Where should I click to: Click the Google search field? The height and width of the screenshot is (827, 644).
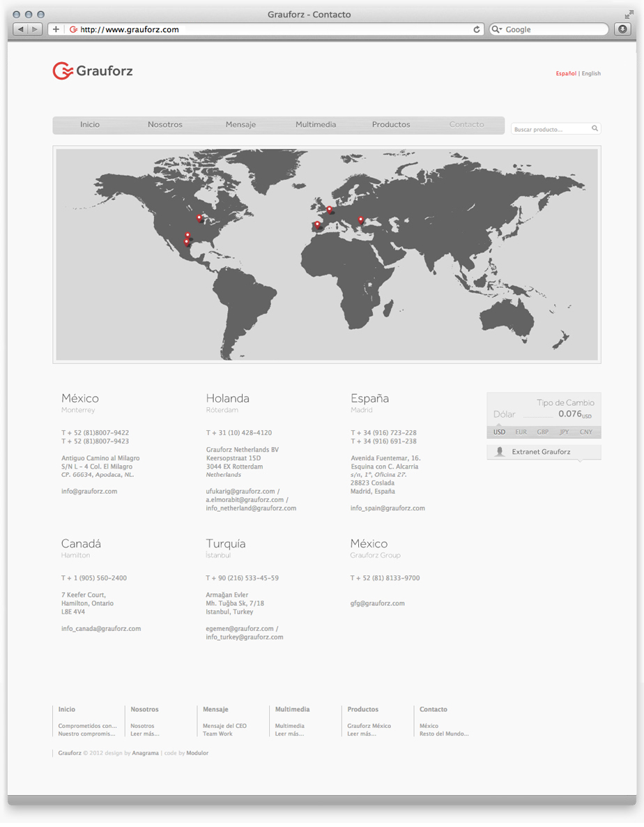coord(549,29)
